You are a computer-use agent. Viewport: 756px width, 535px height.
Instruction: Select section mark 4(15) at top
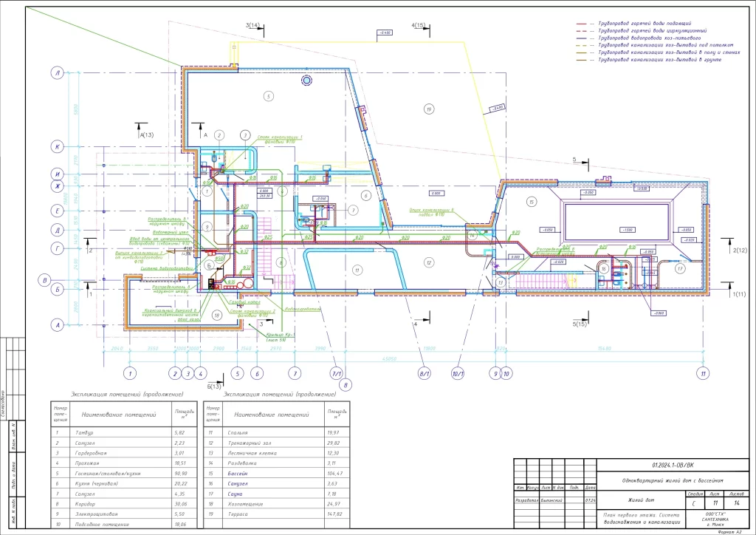(419, 25)
